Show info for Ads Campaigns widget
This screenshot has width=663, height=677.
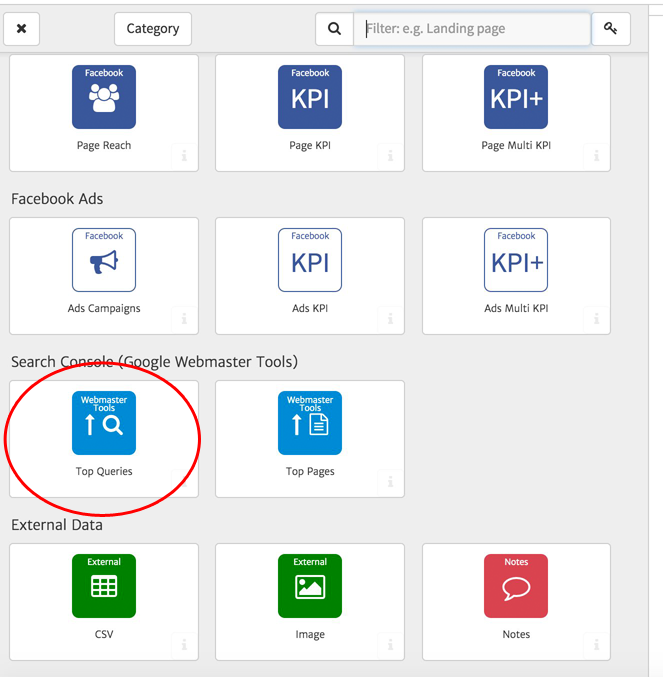pyautogui.click(x=184, y=319)
